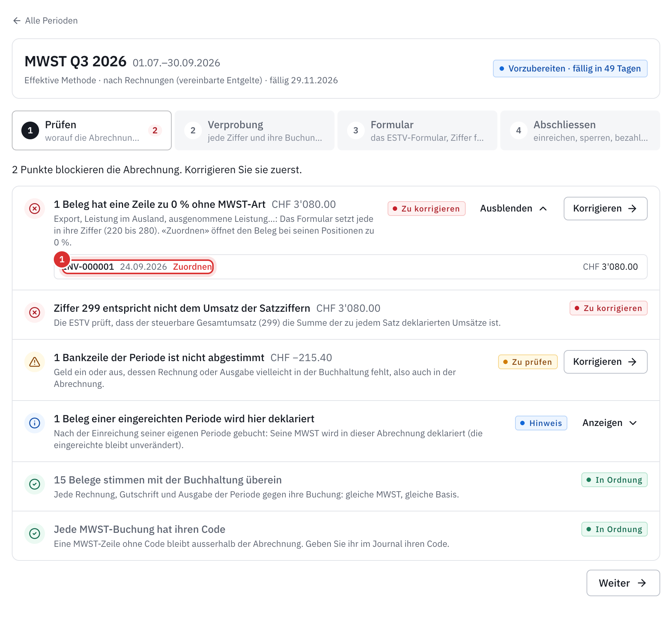Switch to the Formular step

[x=417, y=130]
